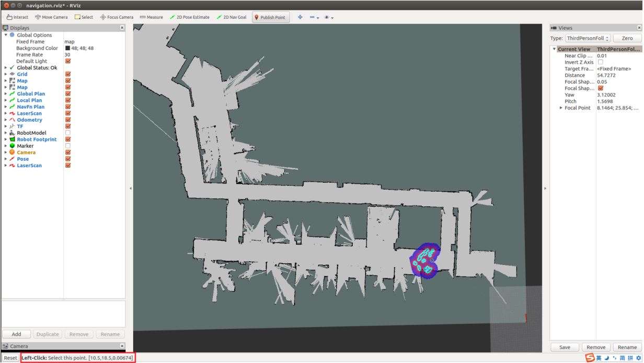The width and height of the screenshot is (644, 363).
Task: Click Remove in the Displays panel
Action: pyautogui.click(x=78, y=334)
